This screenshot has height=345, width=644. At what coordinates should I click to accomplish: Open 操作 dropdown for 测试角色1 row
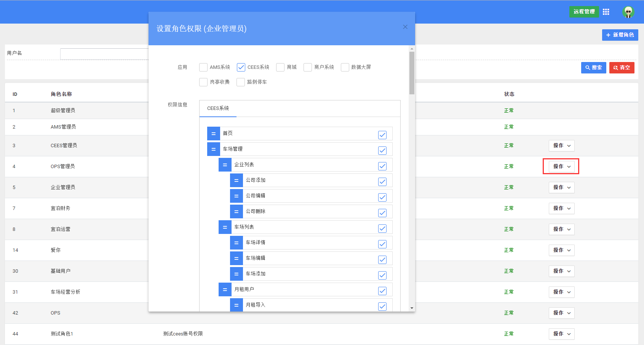click(562, 334)
